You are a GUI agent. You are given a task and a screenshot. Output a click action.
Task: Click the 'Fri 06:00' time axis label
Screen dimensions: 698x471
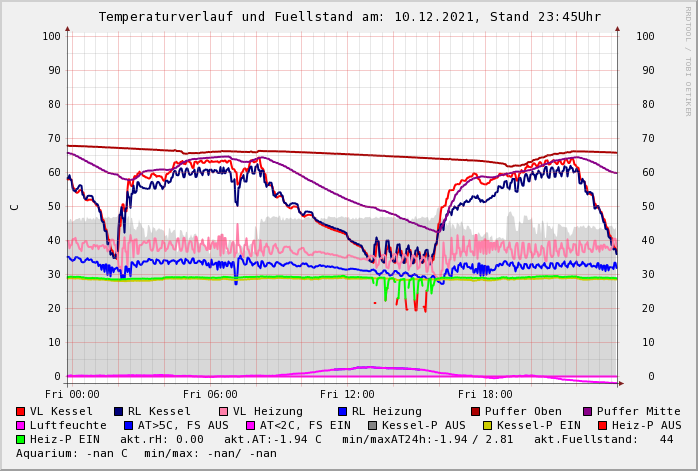coord(210,394)
